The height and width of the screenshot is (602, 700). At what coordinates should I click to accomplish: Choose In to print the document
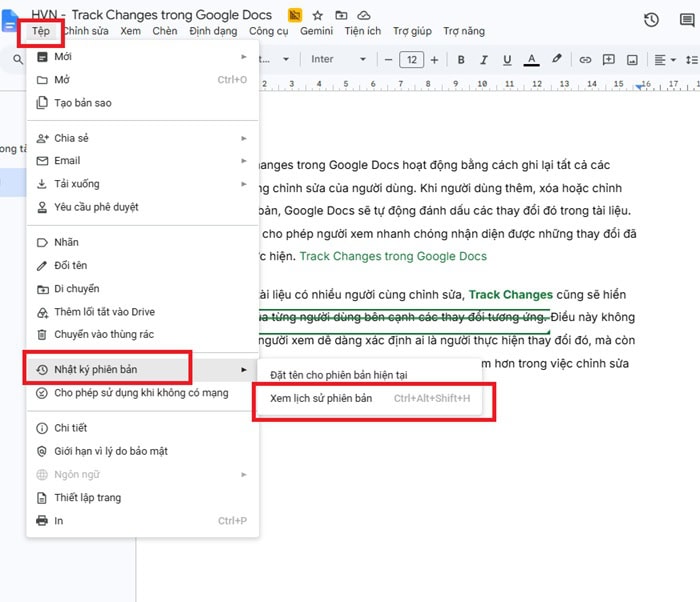point(142,521)
